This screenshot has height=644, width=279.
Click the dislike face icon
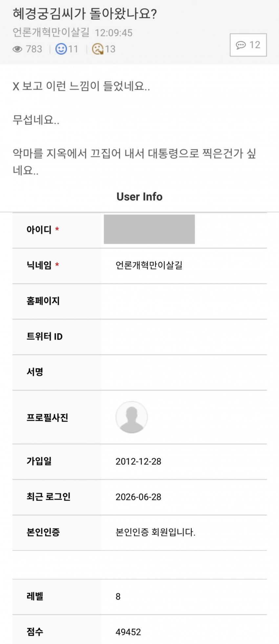tap(97, 49)
